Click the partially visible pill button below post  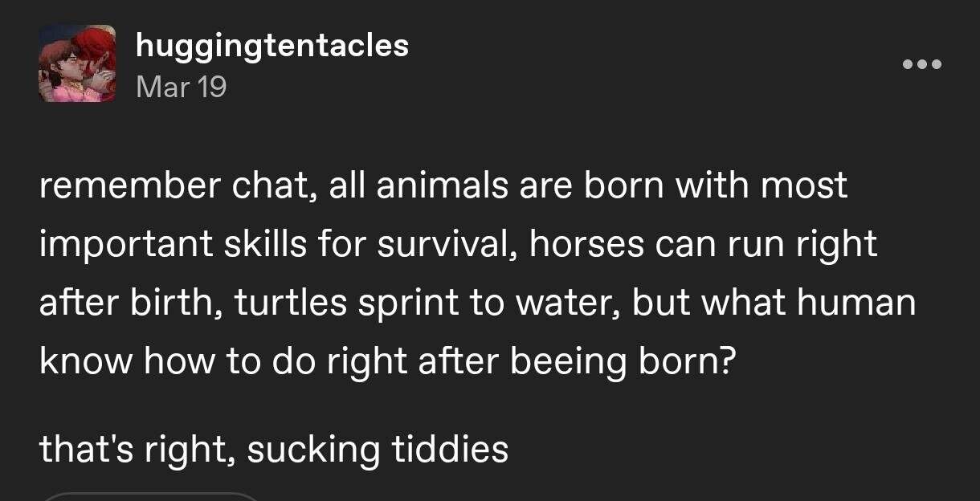pyautogui.click(x=151, y=496)
